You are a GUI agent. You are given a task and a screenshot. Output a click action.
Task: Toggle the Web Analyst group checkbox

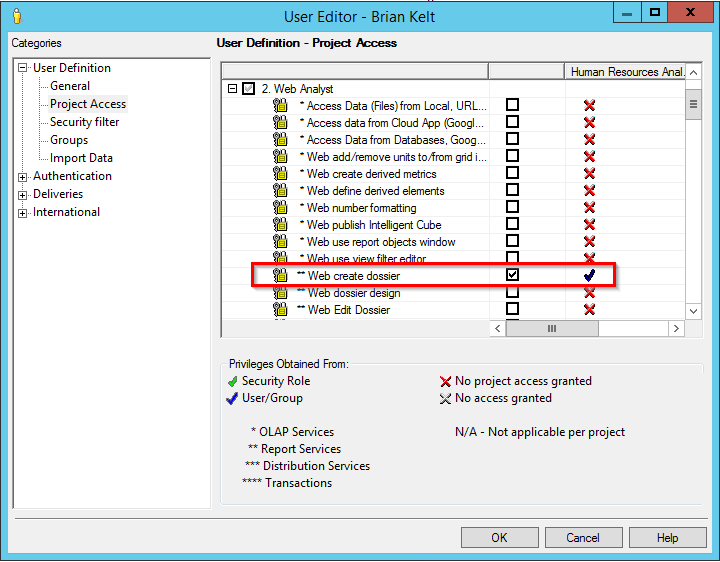pos(249,89)
